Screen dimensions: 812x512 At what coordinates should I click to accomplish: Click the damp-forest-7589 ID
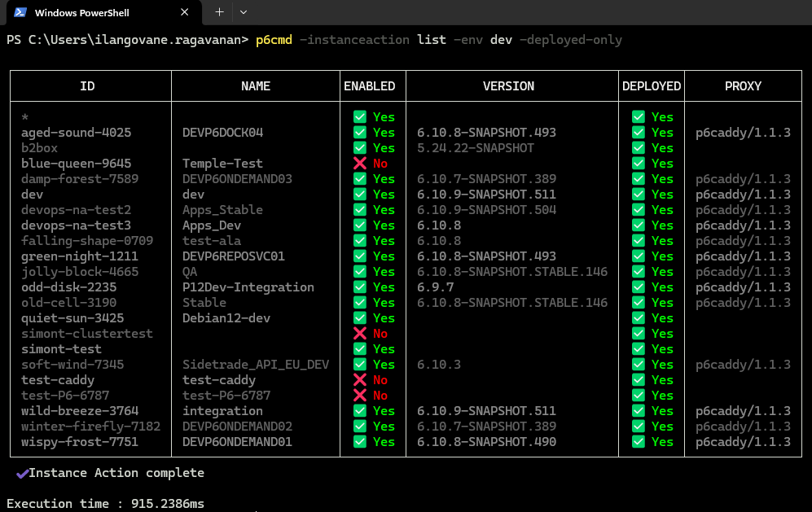click(x=80, y=179)
